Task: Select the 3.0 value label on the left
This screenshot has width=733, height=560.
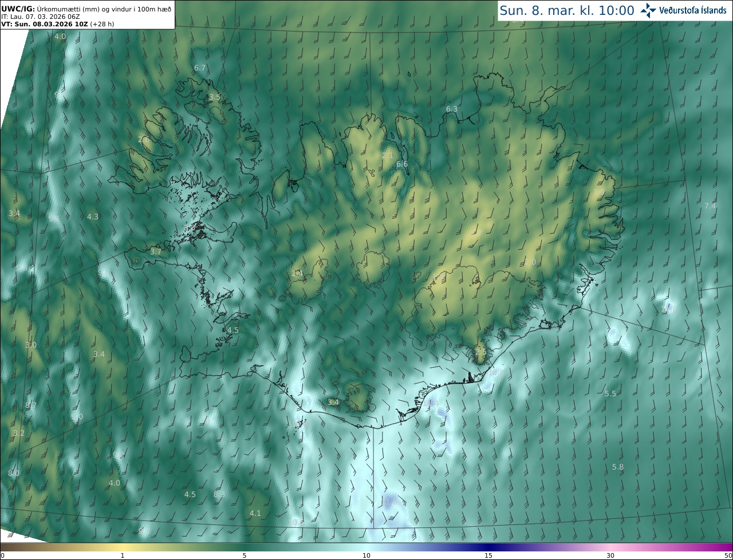Action: pos(31,345)
